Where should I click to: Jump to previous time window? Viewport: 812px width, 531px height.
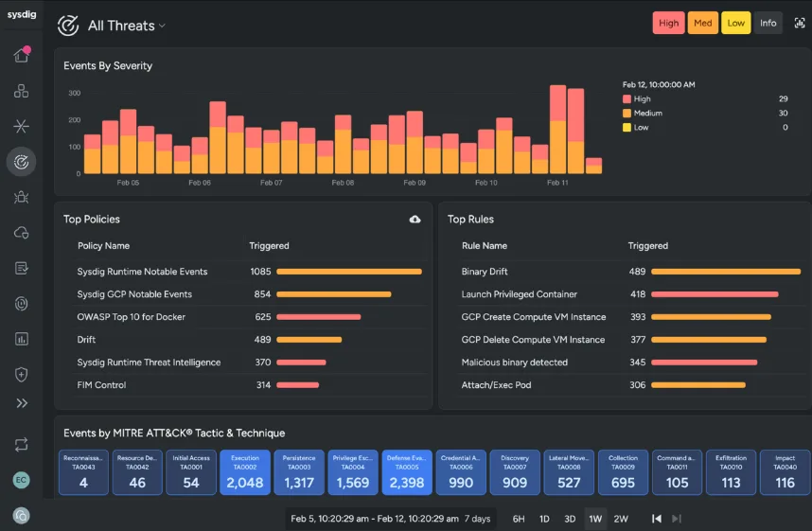pos(656,519)
